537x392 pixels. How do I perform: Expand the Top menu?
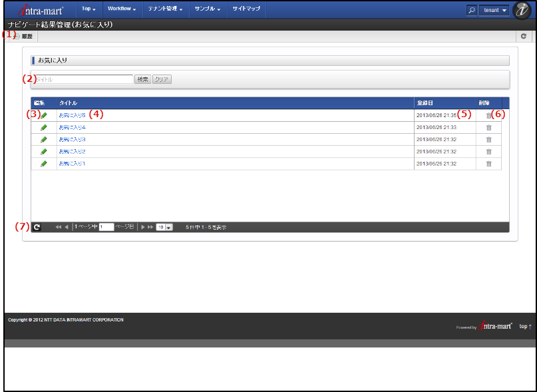[x=89, y=9]
